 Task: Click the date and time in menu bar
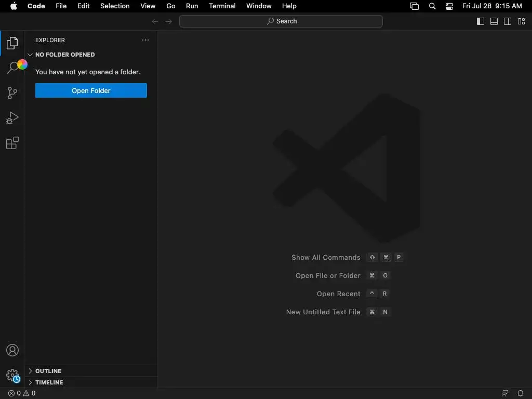click(x=492, y=6)
